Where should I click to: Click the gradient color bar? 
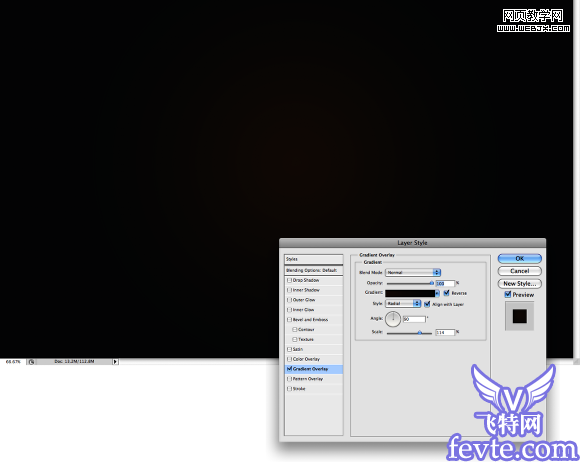click(x=410, y=293)
